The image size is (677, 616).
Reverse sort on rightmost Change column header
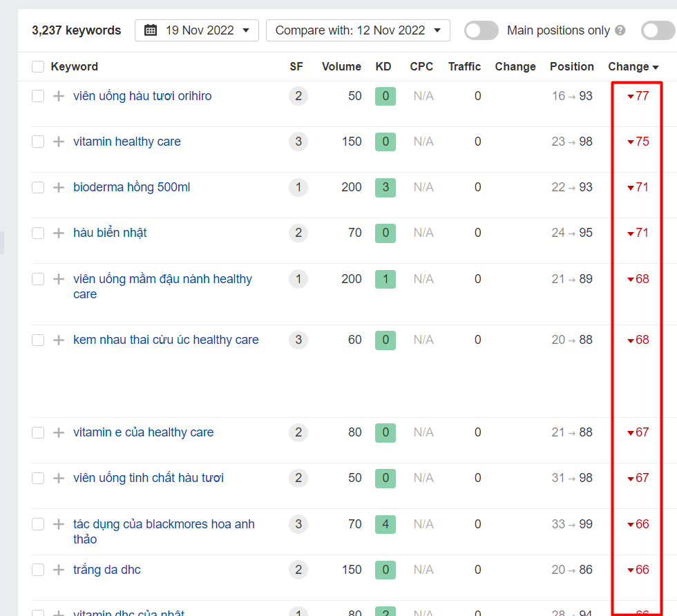coord(633,66)
